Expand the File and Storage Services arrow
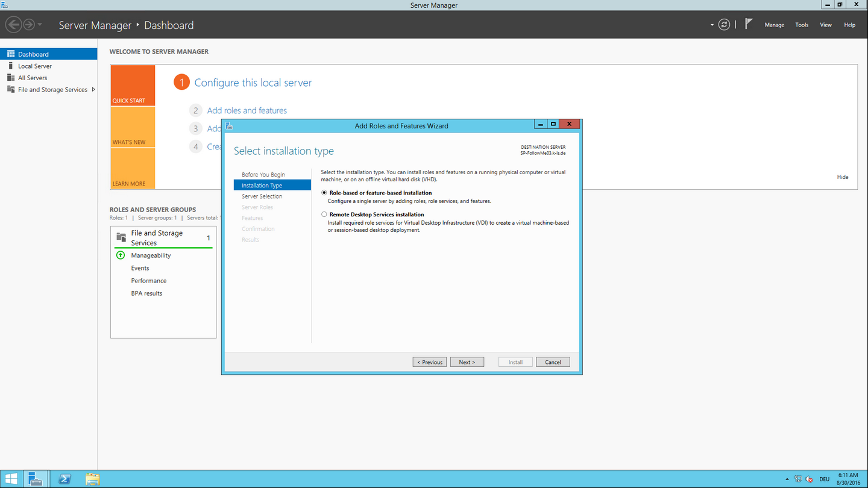Screen dimensions: 868x488 tap(93, 89)
